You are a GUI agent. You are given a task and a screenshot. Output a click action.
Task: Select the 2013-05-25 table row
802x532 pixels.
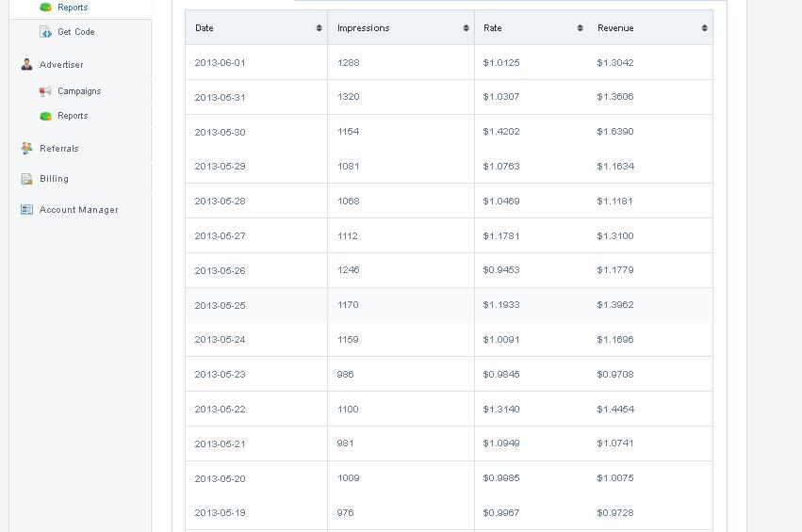449,305
